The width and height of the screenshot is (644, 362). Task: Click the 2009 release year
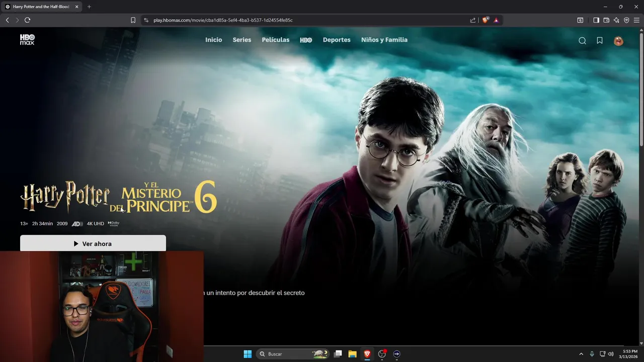pos(62,224)
